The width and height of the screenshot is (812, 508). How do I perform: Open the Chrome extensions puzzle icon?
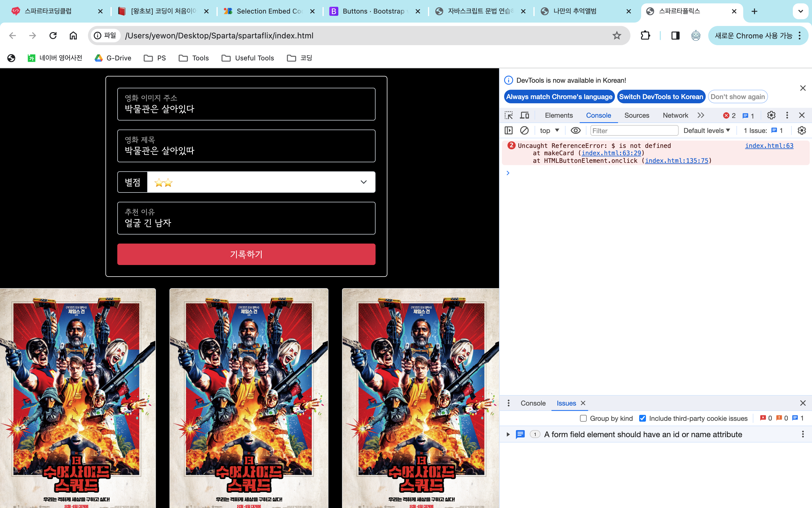click(x=645, y=36)
